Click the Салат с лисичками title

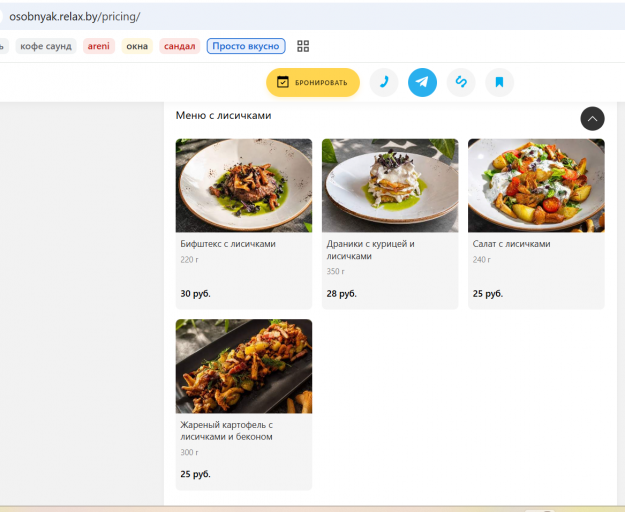(x=511, y=244)
